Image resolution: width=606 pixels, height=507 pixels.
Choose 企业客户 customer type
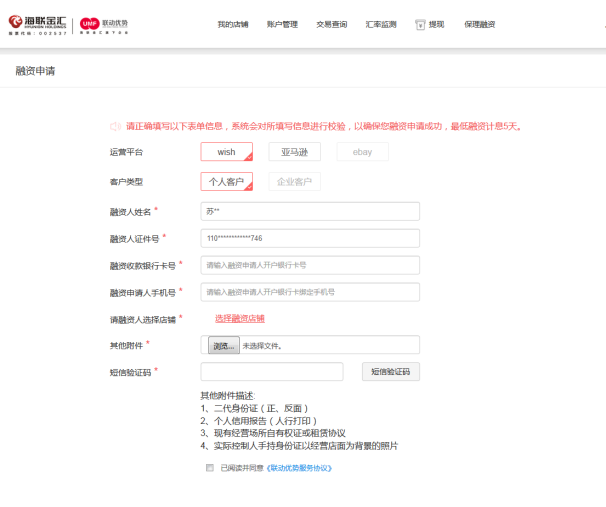click(x=294, y=182)
